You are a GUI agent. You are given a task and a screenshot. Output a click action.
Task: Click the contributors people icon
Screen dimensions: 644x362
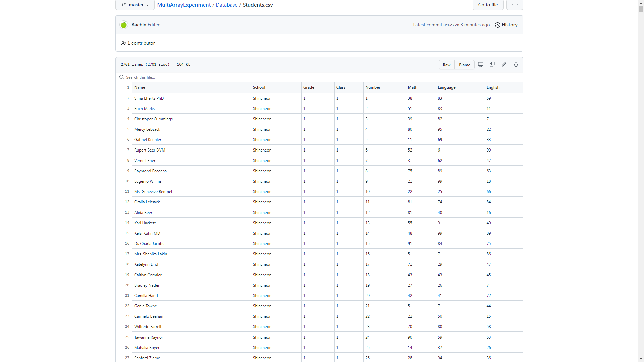pyautogui.click(x=124, y=43)
